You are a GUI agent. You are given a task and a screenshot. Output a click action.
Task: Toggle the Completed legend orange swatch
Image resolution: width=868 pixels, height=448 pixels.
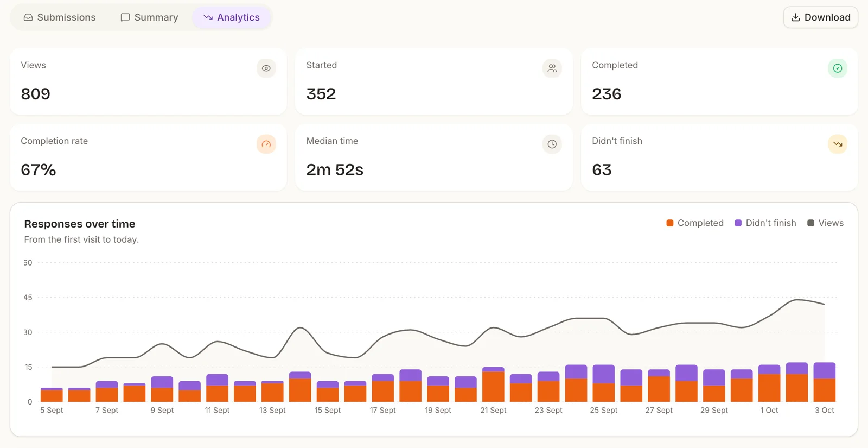(670, 223)
